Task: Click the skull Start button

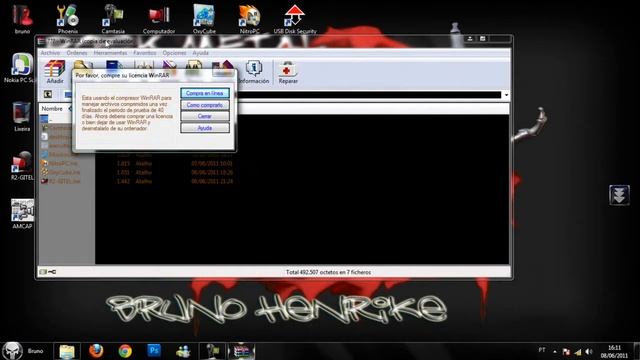Action: point(12,351)
